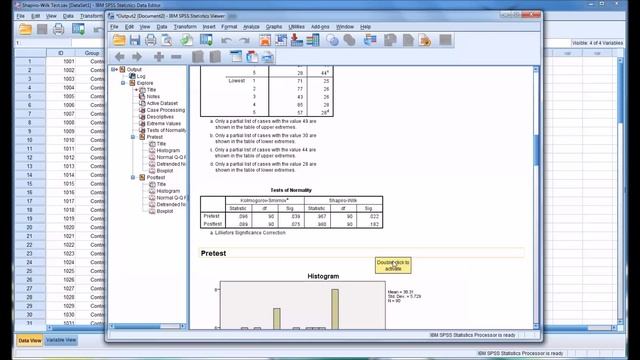Click the Open folder icon in the Viewer toolbar
This screenshot has width=640, height=360.
[x=119, y=40]
